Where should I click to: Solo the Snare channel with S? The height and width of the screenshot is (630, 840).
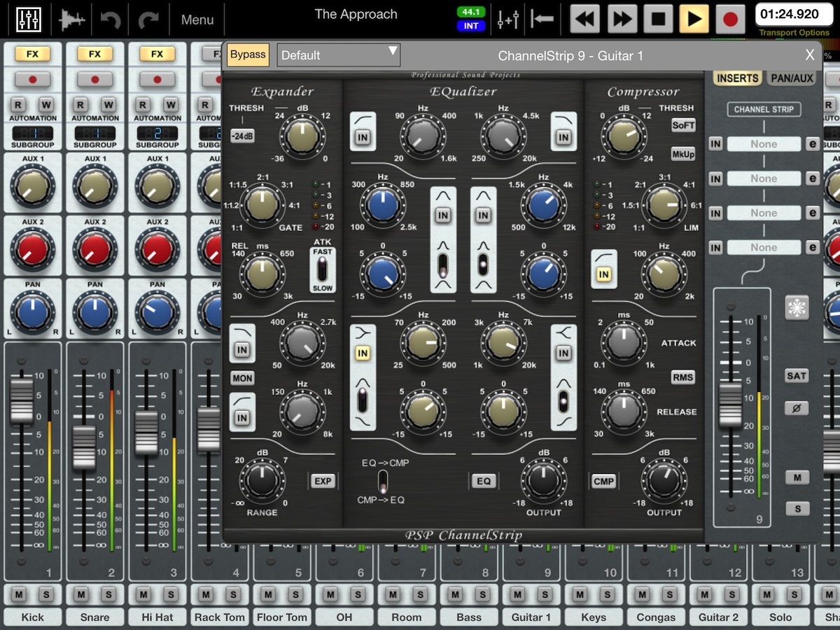point(108,594)
